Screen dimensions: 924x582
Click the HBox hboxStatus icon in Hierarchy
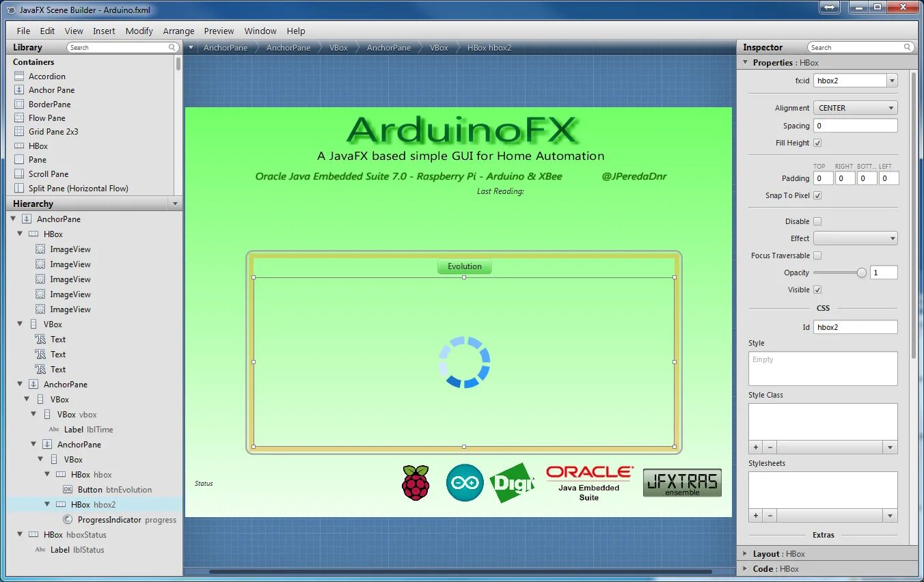point(33,535)
